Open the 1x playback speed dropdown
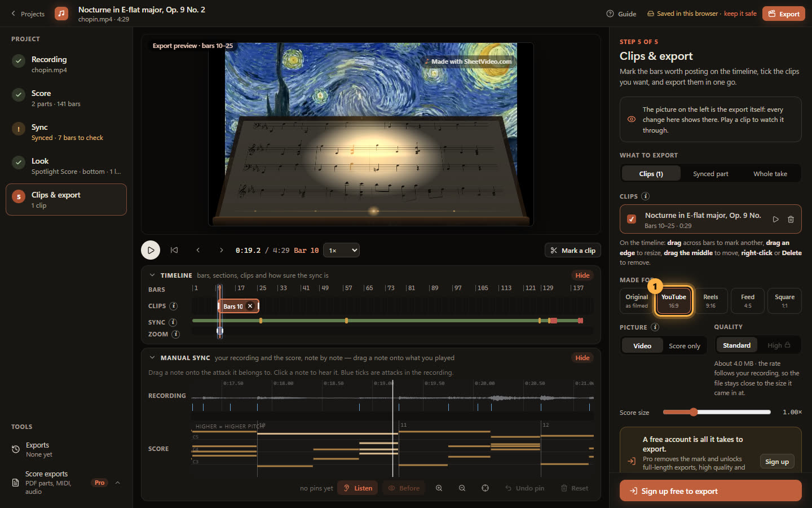The image size is (812, 508). tap(342, 250)
